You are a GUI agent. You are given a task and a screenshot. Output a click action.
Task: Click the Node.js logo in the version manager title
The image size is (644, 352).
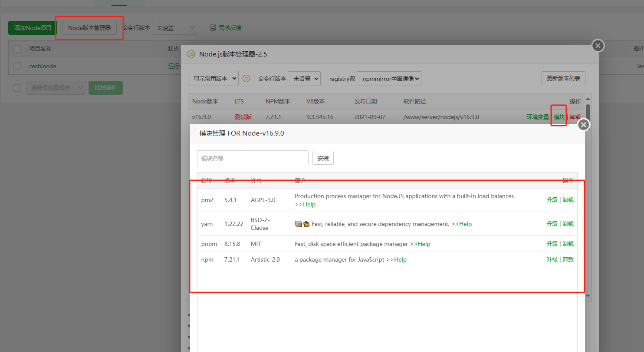(x=191, y=54)
